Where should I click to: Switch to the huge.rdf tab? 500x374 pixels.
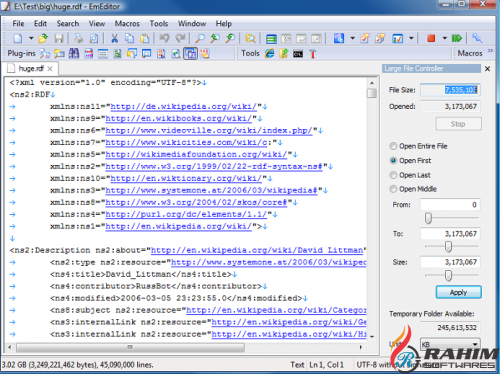pos(31,69)
